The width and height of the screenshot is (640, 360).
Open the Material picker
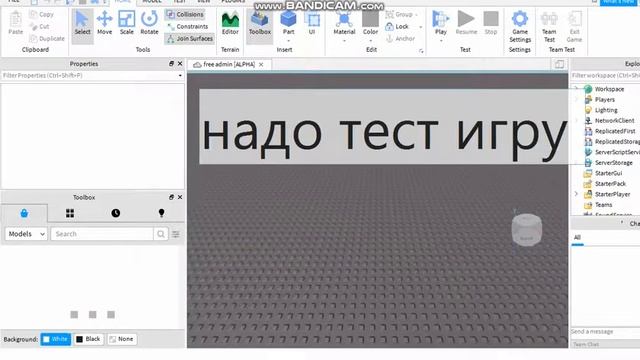pos(344,24)
